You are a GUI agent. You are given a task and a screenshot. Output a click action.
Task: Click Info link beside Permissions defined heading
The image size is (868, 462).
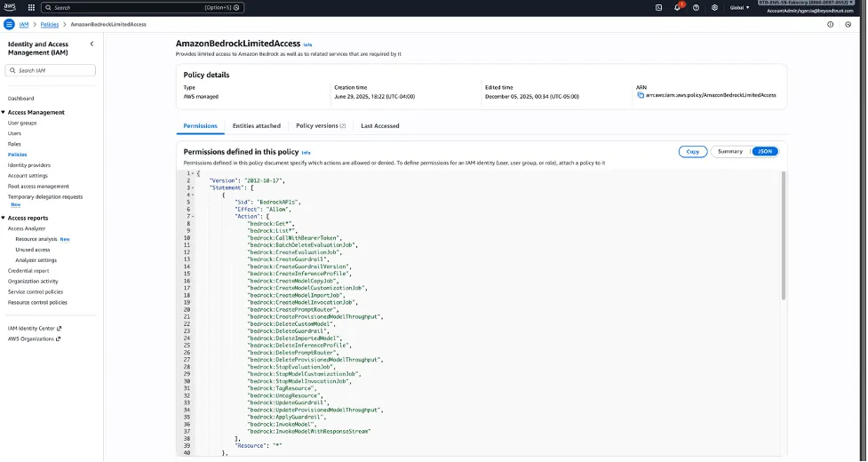[307, 153]
